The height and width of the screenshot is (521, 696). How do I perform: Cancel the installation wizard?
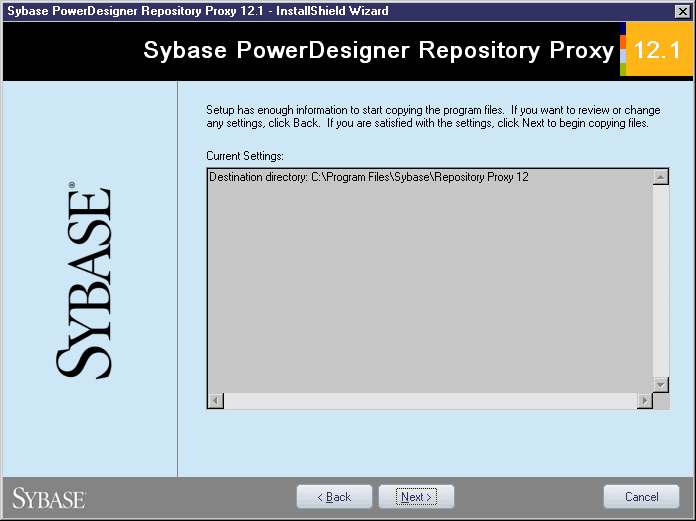pyautogui.click(x=641, y=497)
